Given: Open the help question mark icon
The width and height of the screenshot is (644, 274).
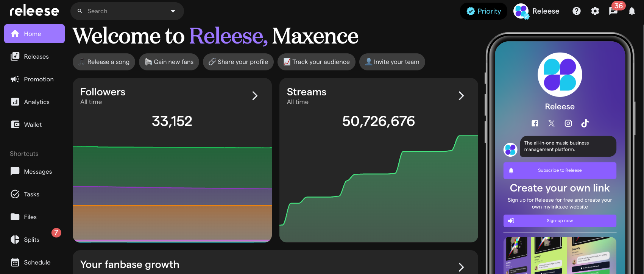Looking at the screenshot, I should (577, 11).
